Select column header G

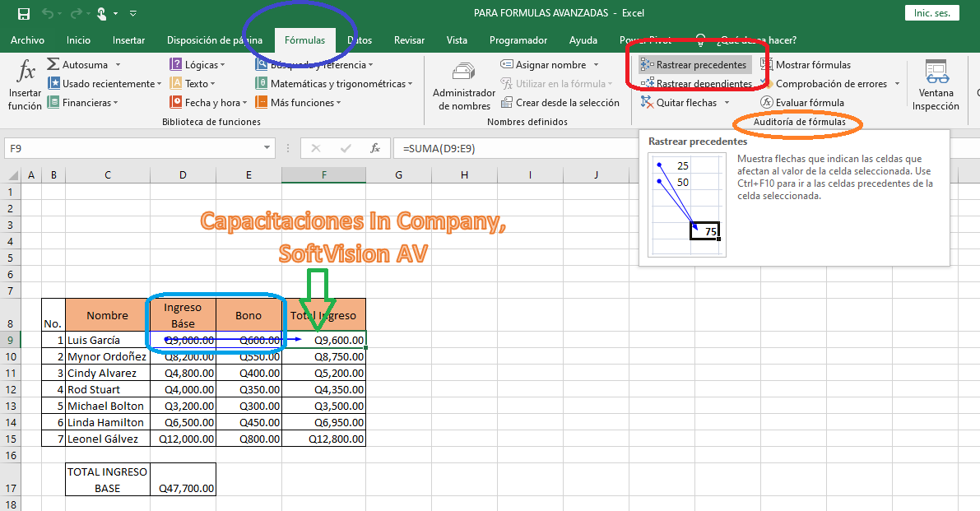pos(398,174)
